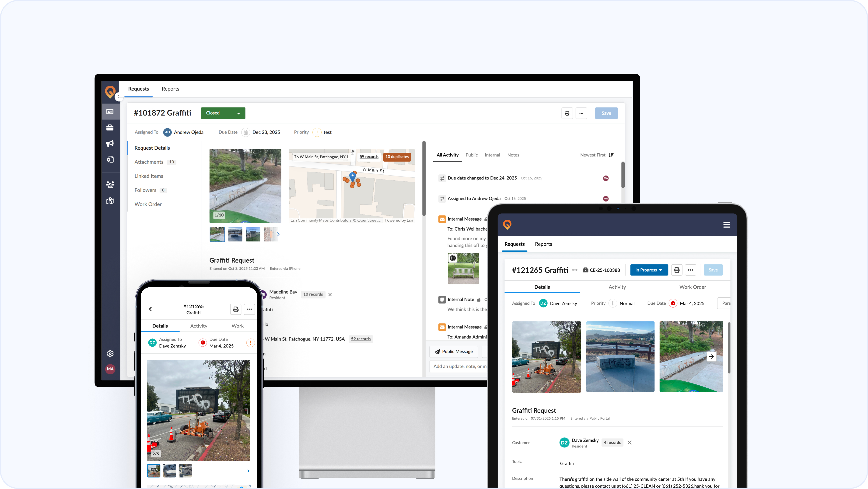868x489 pixels.
Task: Expand sidebar with the chevron toggle
Action: (119, 97)
